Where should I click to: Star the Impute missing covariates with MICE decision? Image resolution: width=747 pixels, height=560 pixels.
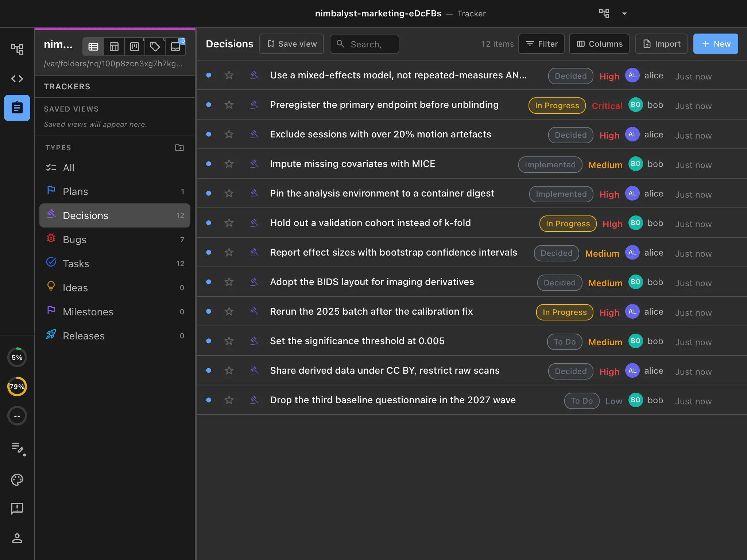click(229, 164)
